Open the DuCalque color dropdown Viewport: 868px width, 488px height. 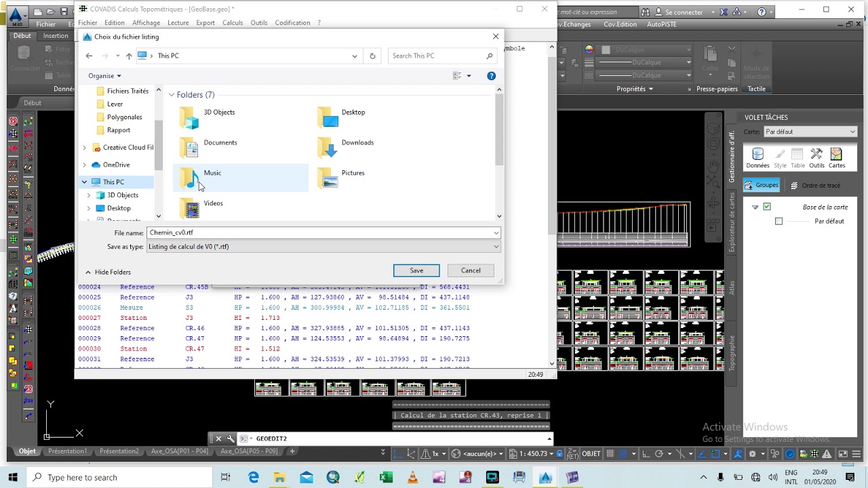pos(645,49)
